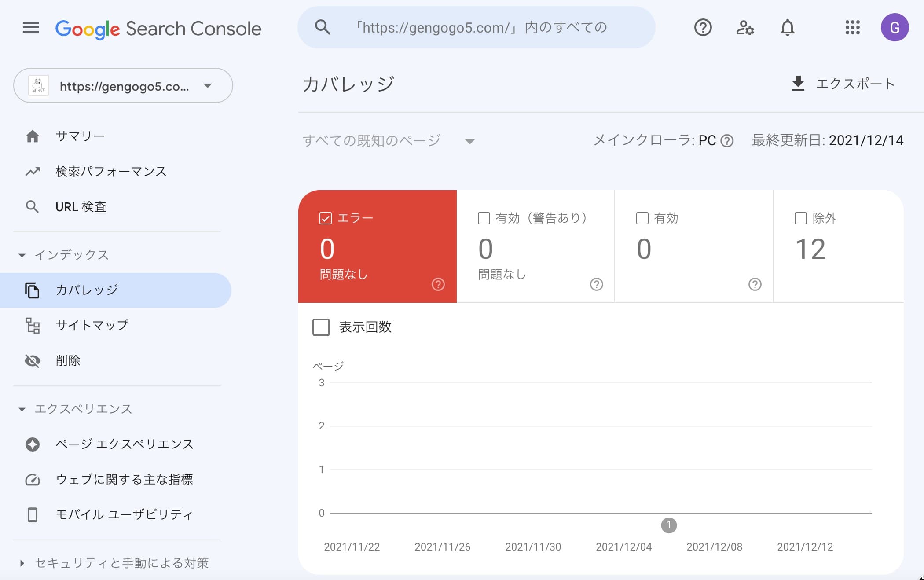Click the 最終更新日 2021/12/14 text
The image size is (924, 580).
[828, 141]
